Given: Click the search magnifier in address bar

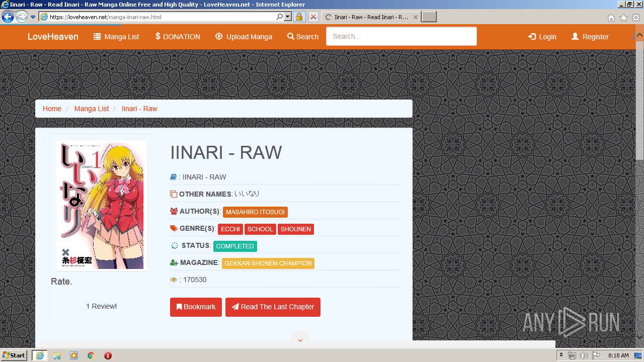Looking at the screenshot, I should [280, 17].
